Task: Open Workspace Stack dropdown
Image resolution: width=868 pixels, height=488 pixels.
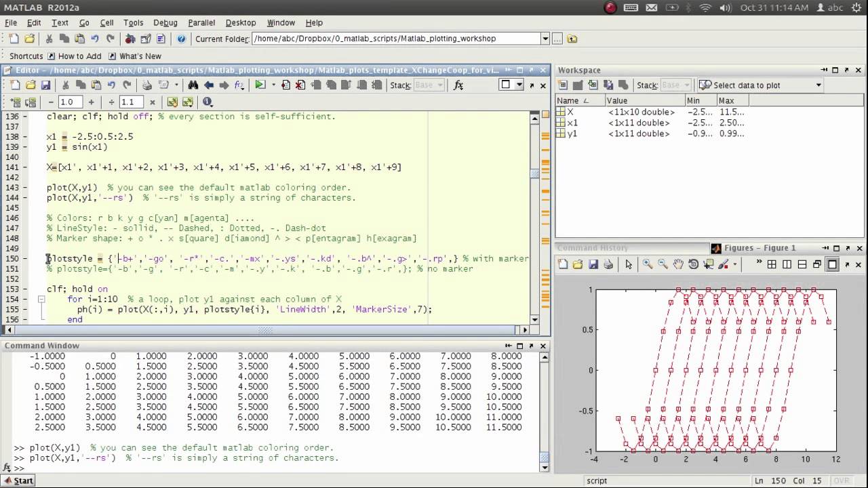Action: point(675,85)
